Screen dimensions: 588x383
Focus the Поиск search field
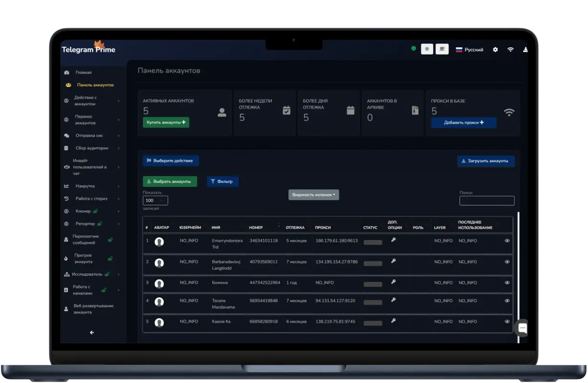[x=487, y=201]
